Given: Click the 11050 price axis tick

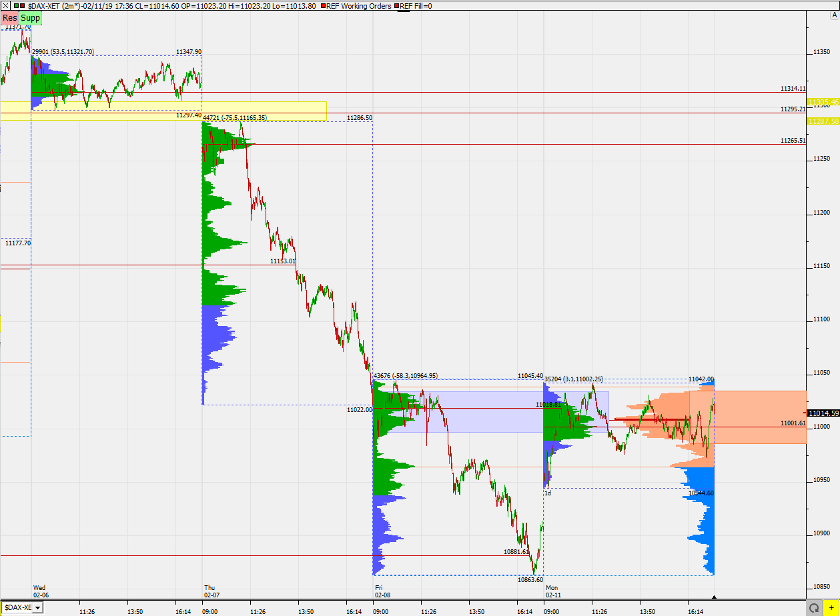Looking at the screenshot, I should click(x=822, y=373).
